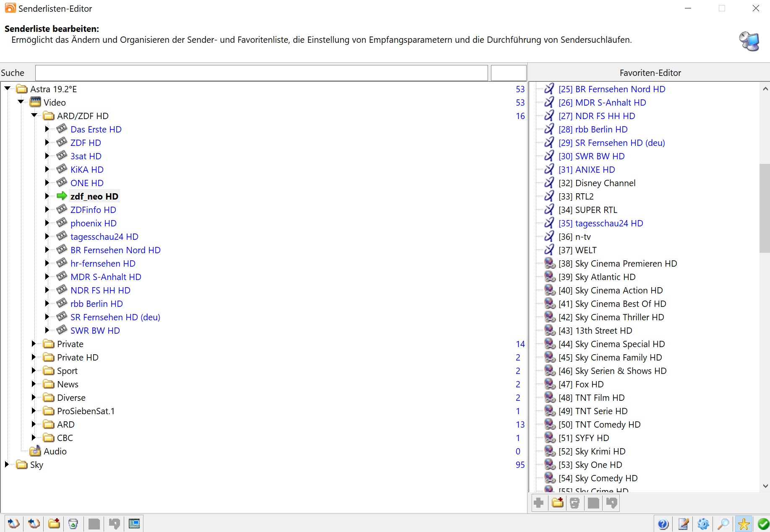Select favorite [43] 13th Street HD
This screenshot has width=770, height=532.
tap(595, 330)
